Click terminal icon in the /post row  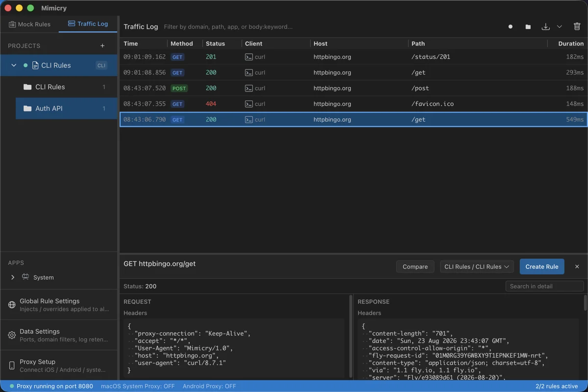click(249, 88)
